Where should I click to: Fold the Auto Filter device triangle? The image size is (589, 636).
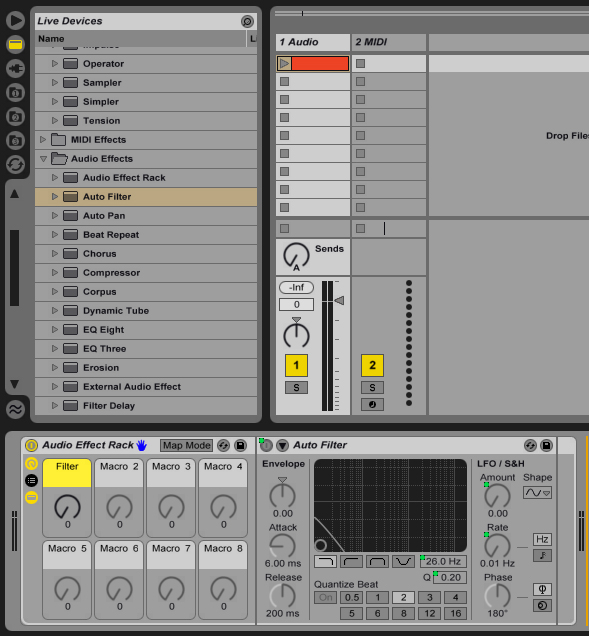pos(282,446)
